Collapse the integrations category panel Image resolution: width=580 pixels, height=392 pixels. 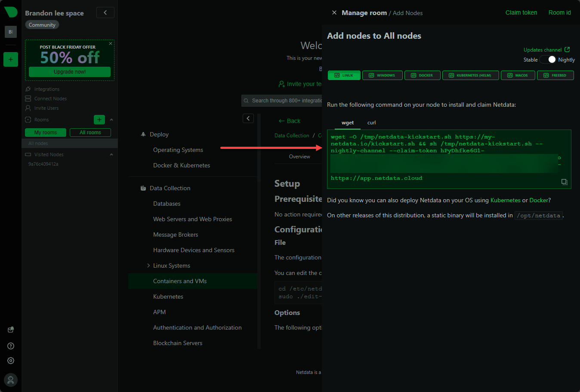pyautogui.click(x=248, y=118)
